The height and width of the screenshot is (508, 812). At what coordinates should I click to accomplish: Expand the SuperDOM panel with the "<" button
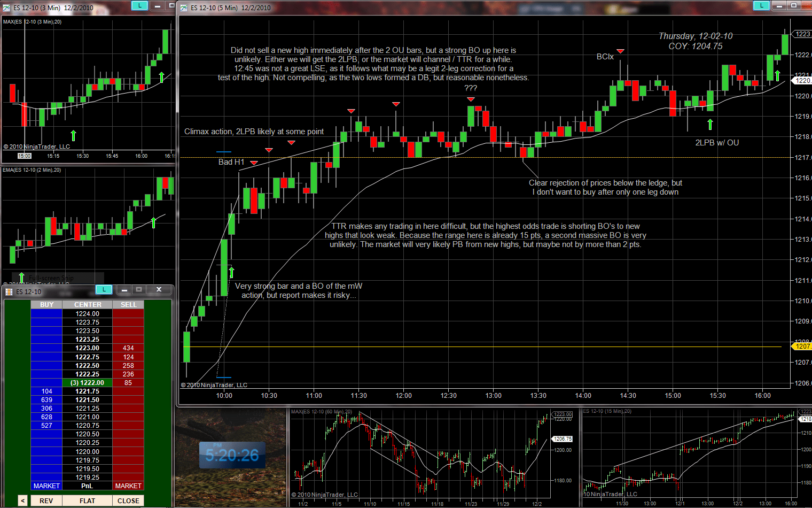22,501
